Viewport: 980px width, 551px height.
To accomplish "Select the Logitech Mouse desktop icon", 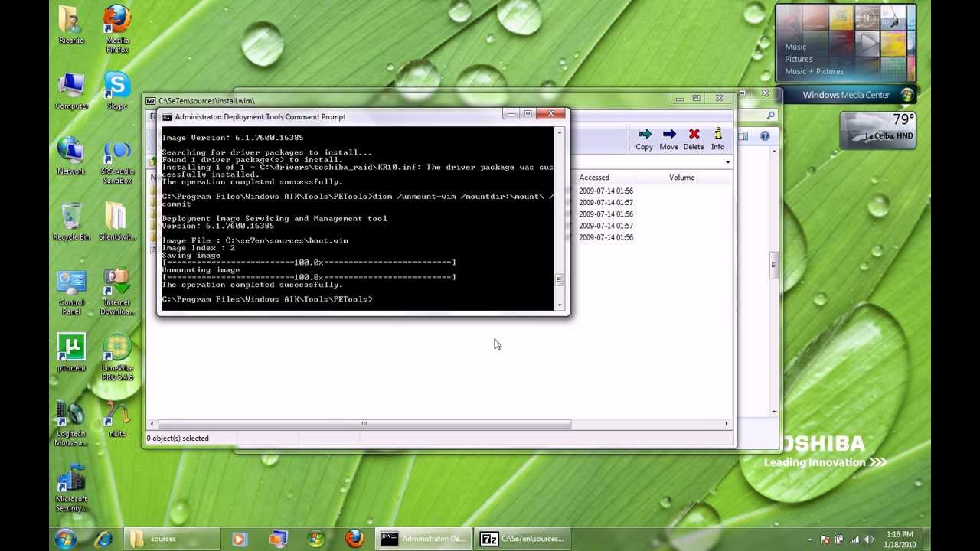I will (71, 423).
